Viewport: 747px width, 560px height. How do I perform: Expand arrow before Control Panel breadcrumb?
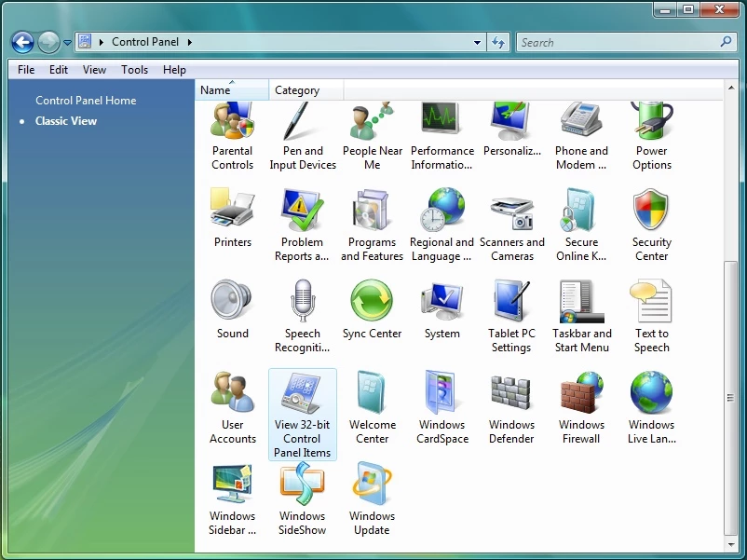[x=101, y=42]
